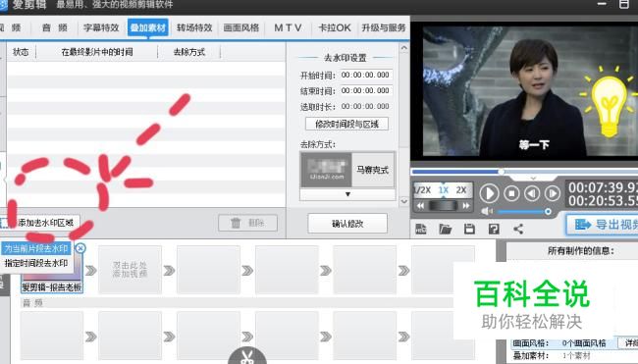Click the 在最终影片中的时间 column header
638x364 pixels.
click(x=97, y=52)
